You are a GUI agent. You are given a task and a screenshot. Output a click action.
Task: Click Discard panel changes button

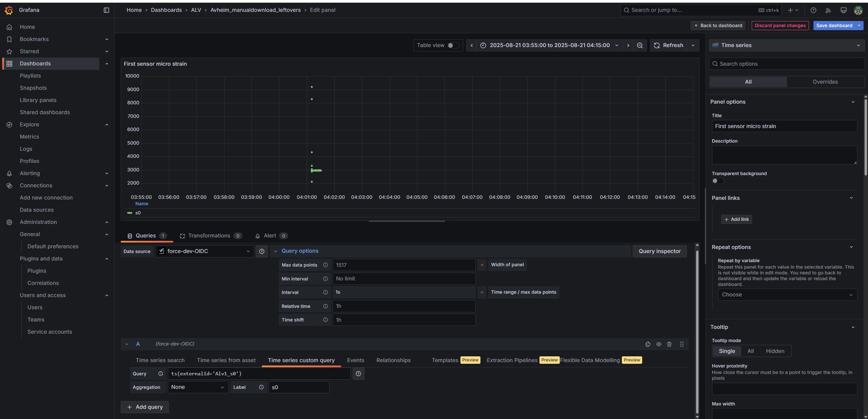click(780, 25)
